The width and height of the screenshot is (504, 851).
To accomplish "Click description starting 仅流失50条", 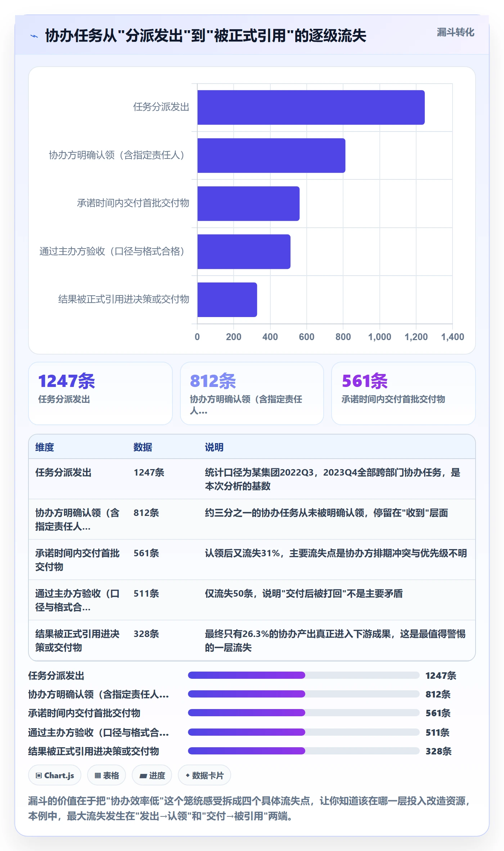I will [304, 593].
